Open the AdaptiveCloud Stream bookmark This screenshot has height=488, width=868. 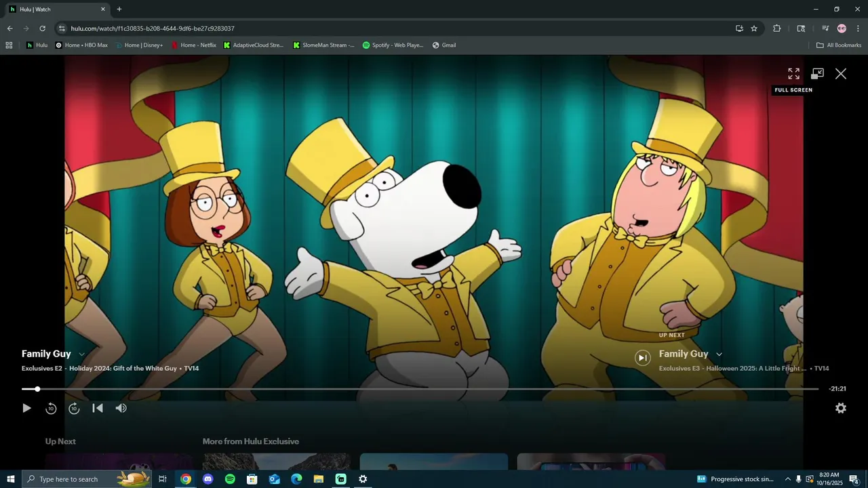254,45
